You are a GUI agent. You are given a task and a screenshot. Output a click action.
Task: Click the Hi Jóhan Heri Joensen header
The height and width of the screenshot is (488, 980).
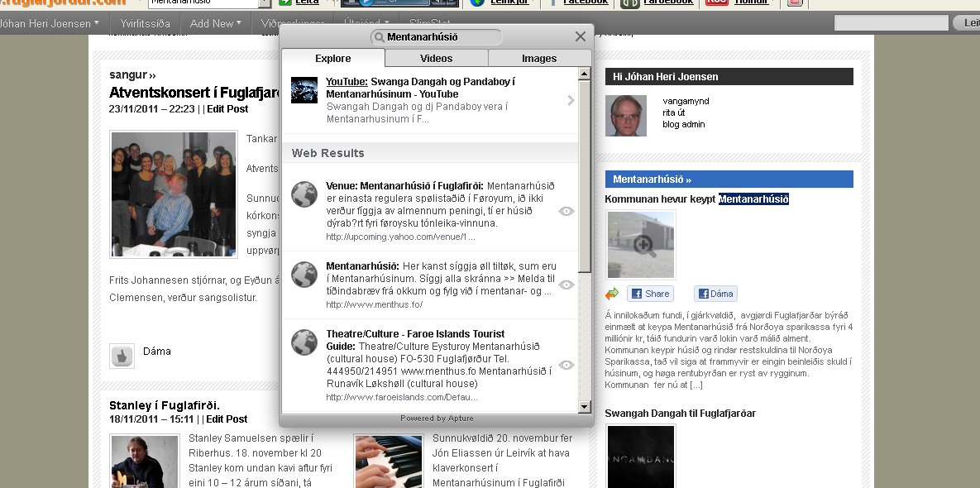tap(729, 77)
